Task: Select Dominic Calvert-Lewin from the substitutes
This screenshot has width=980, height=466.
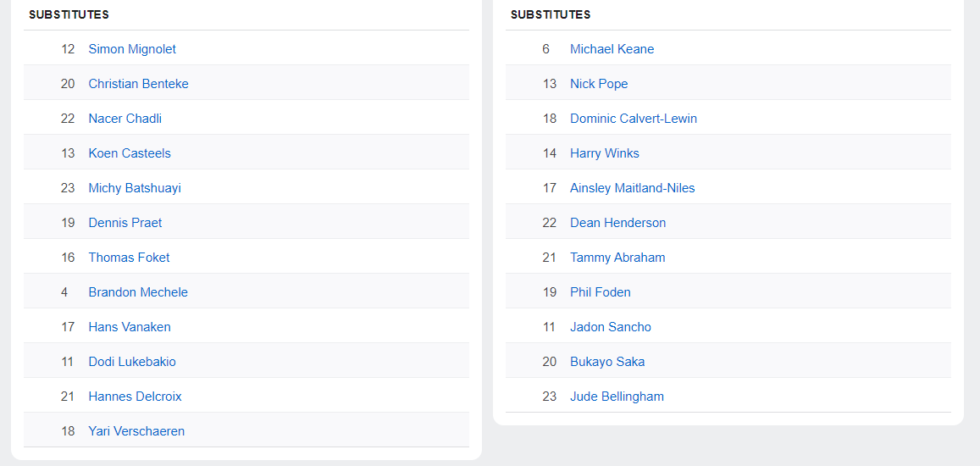Action: tap(634, 119)
